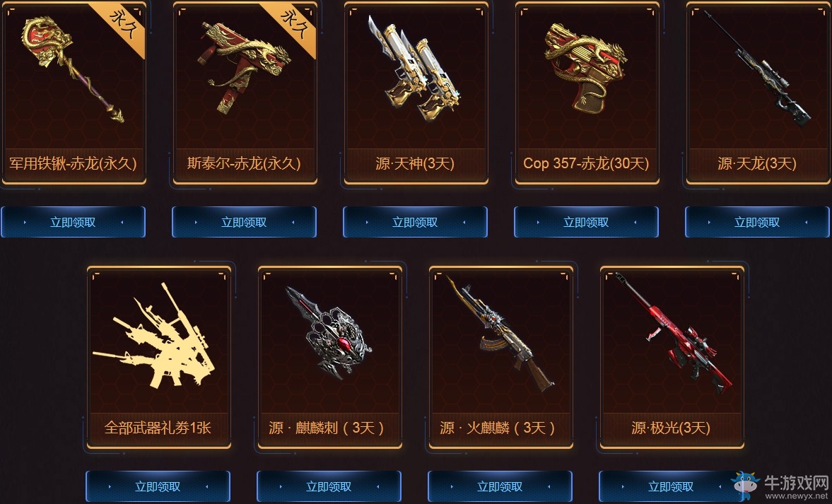Claim 源·天龙(3天) via its 立即领取 button
Screen dimensions: 832x504
click(757, 222)
